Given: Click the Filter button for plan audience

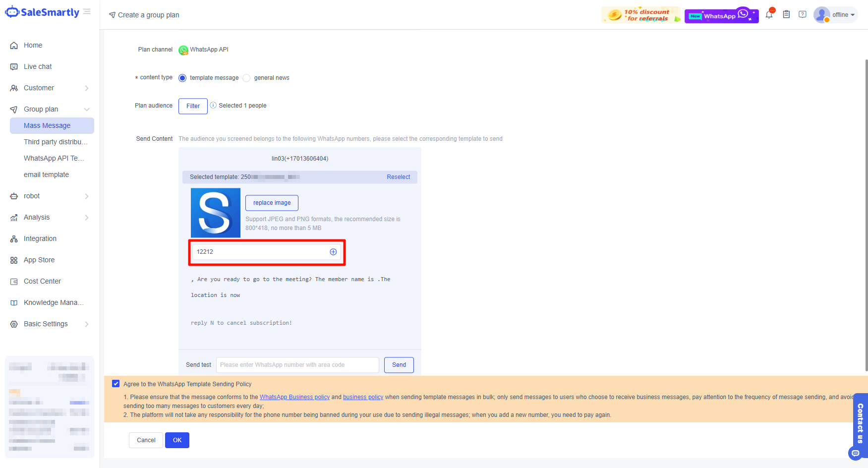Looking at the screenshot, I should click(193, 106).
